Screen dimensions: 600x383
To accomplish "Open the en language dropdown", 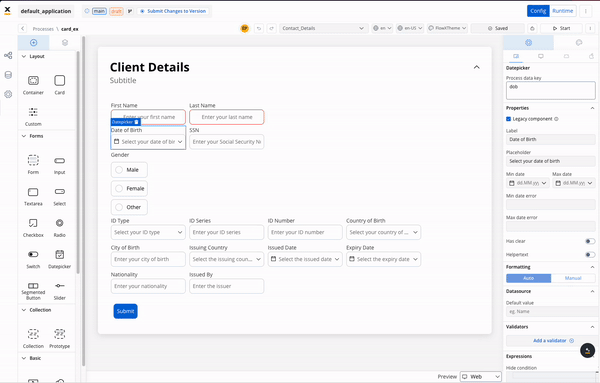I will pyautogui.click(x=382, y=28).
